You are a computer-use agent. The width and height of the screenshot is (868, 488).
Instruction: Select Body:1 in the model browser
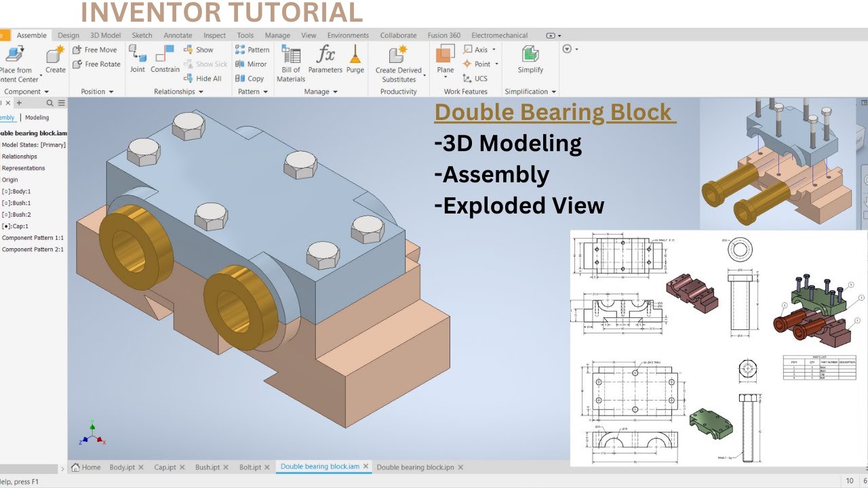coord(16,191)
